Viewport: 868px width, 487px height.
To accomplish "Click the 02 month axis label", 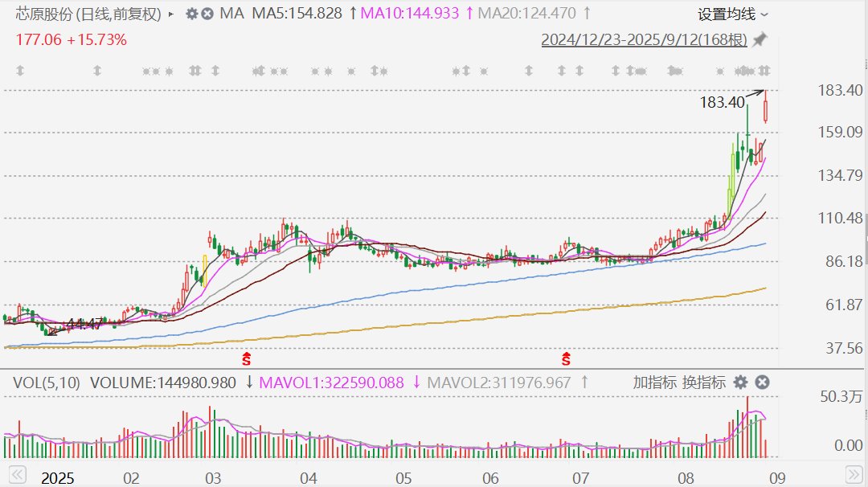I will tap(131, 478).
